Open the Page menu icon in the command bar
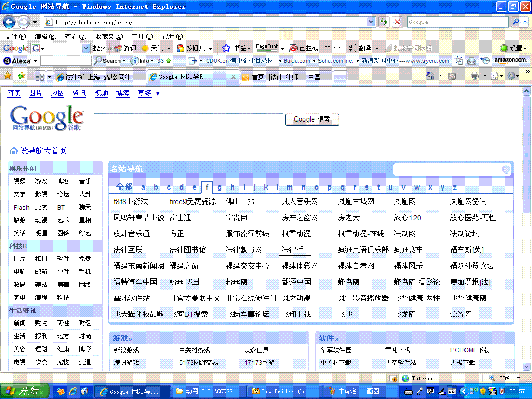The width and height of the screenshot is (532, 399). 495,76
